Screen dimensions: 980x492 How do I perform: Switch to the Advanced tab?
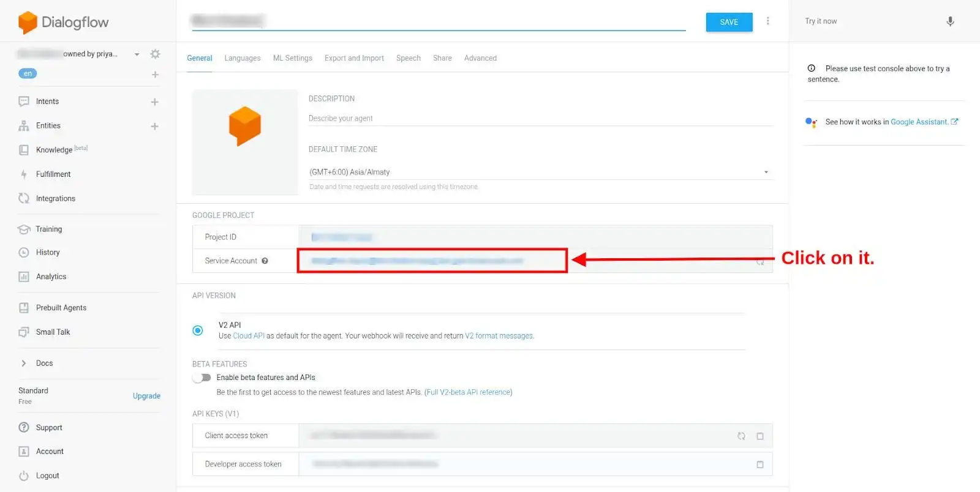coord(480,58)
